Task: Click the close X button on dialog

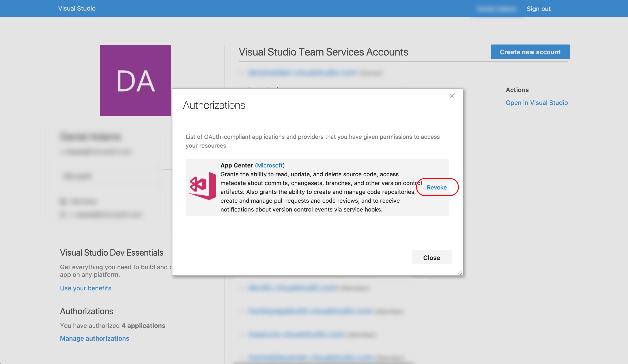Action: [x=451, y=95]
